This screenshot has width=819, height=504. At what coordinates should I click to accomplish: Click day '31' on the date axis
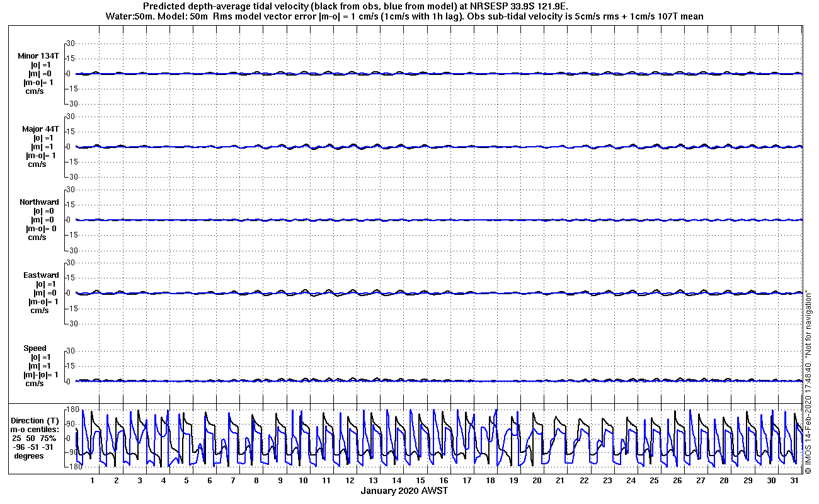pos(794,481)
